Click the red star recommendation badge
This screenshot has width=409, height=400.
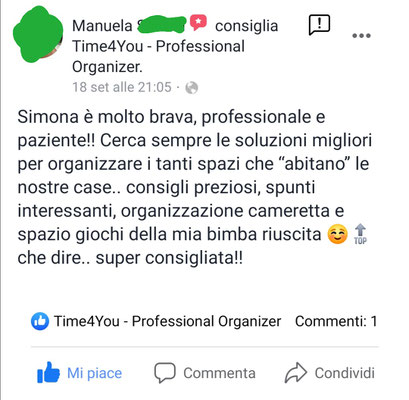[x=198, y=23]
